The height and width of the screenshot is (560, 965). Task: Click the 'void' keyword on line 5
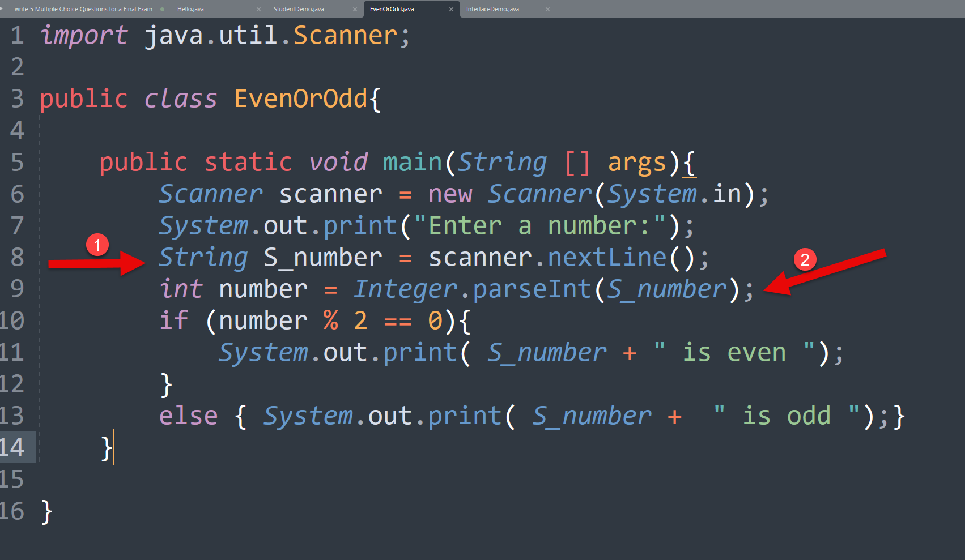(x=339, y=162)
